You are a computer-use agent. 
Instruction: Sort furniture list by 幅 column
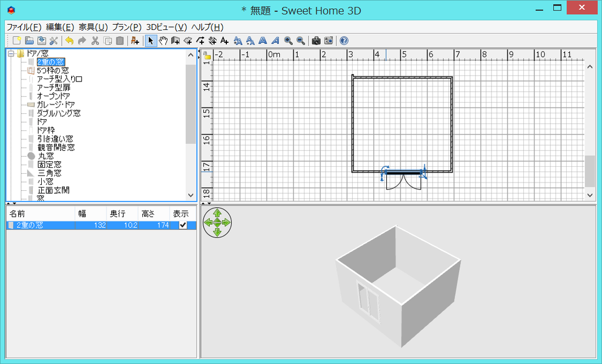[91, 214]
